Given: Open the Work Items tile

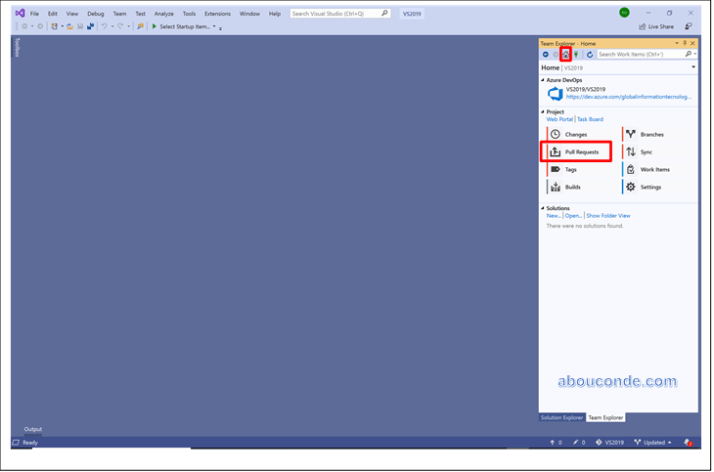Looking at the screenshot, I should 654,170.
